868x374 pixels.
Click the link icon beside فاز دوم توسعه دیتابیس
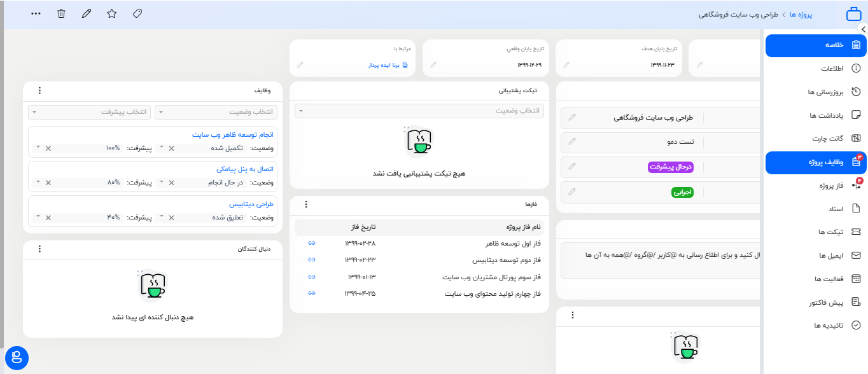[x=311, y=260]
